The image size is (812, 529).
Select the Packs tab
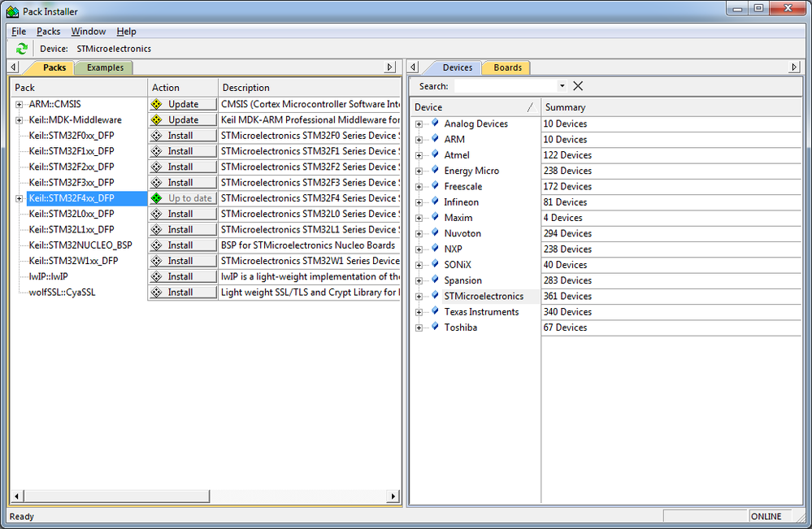point(54,67)
